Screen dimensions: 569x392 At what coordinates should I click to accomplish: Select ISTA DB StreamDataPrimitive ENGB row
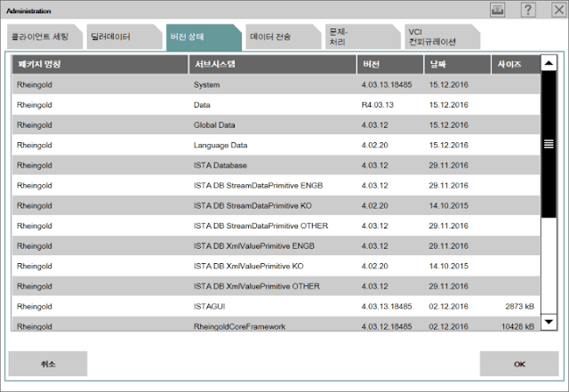pos(276,186)
